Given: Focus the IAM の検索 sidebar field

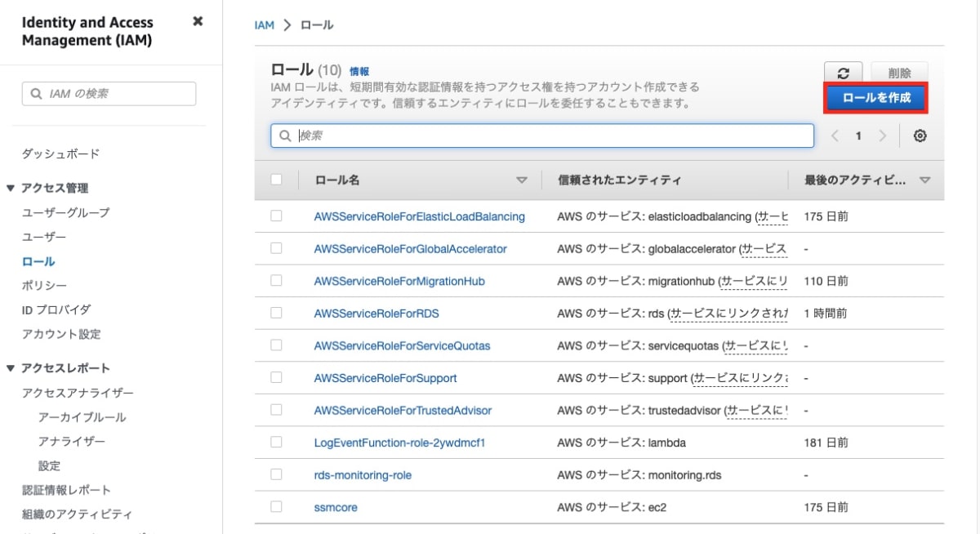Looking at the screenshot, I should (x=109, y=94).
